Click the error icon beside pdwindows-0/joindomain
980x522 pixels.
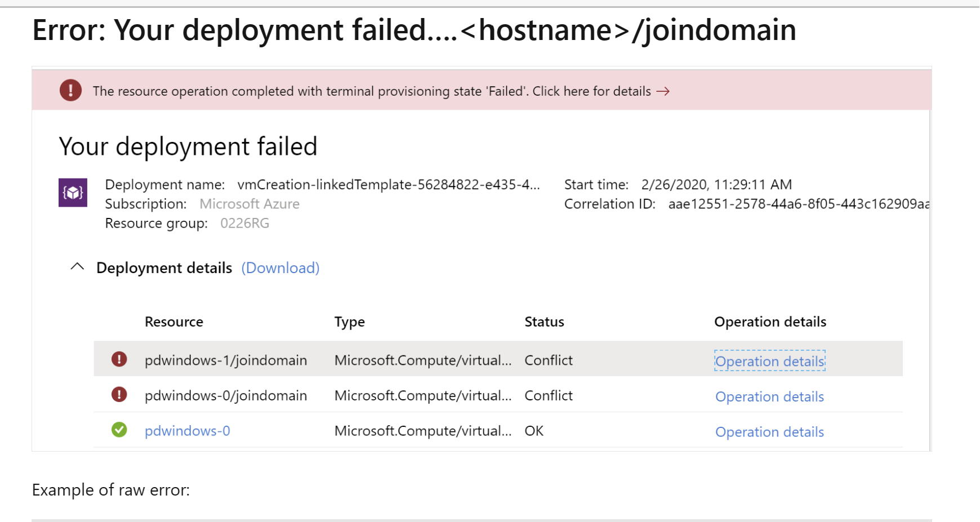point(119,395)
